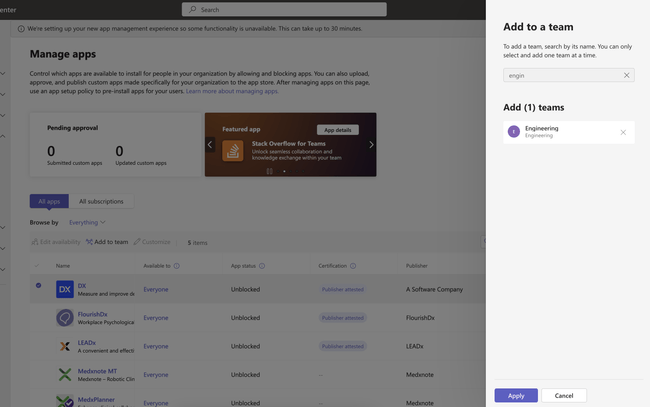
Task: Click the Cancel button
Action: [564, 395]
